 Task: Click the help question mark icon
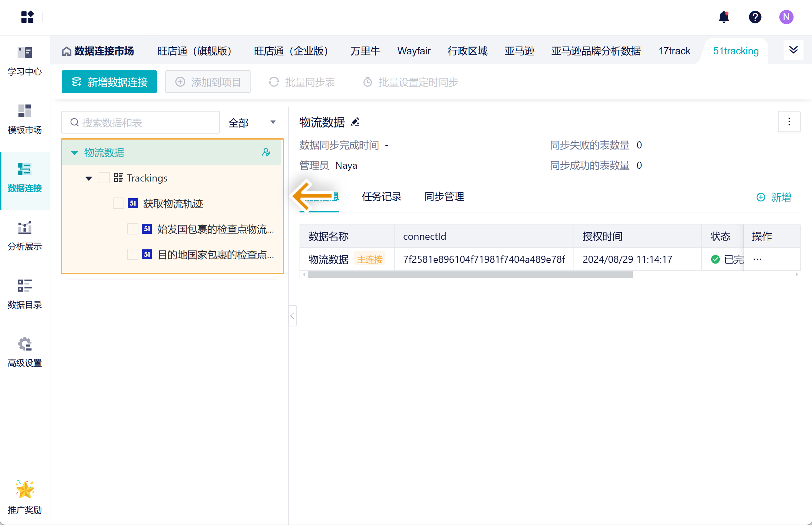click(x=755, y=17)
